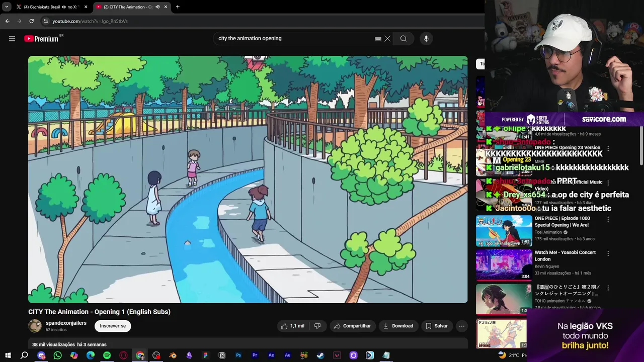Open taskbar weather widget 21°C
644x362 pixels.
tap(511, 355)
